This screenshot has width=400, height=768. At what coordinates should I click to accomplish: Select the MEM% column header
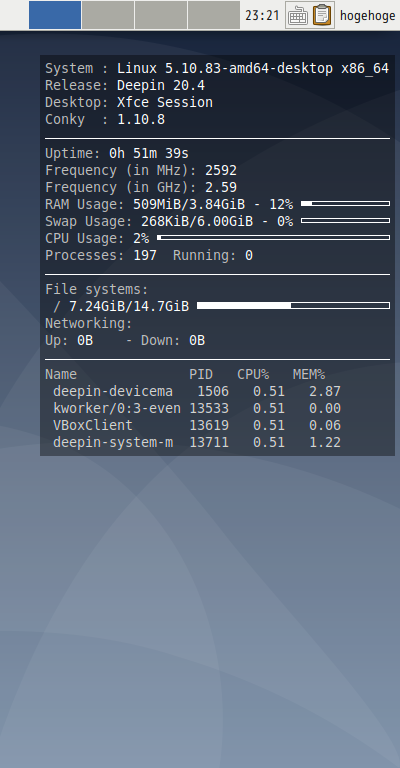[309, 375]
